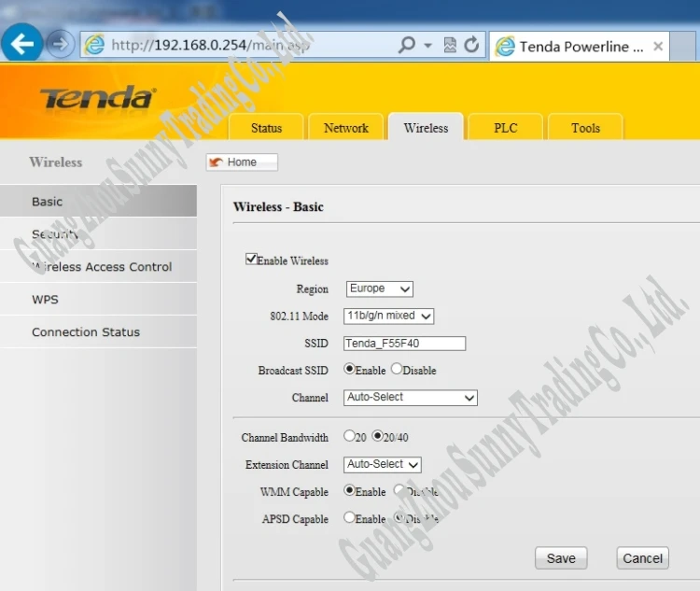Select Disable for WMM Capable
The width and height of the screenshot is (700, 591).
coord(399,490)
